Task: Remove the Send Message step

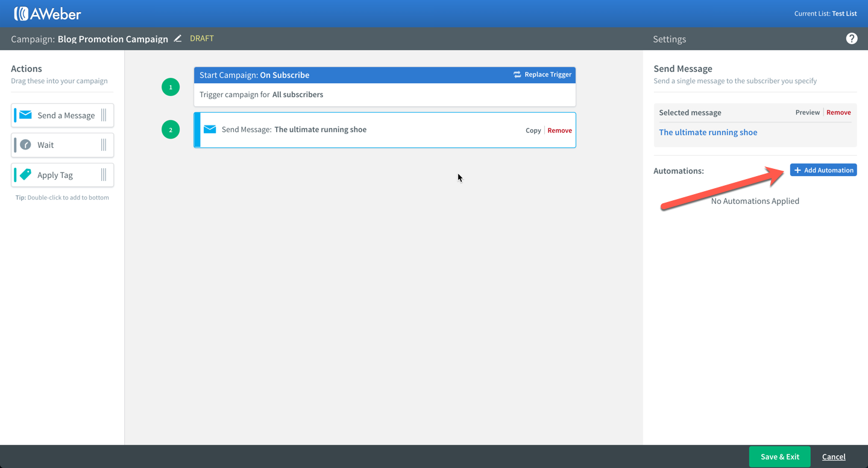Action: click(x=560, y=130)
